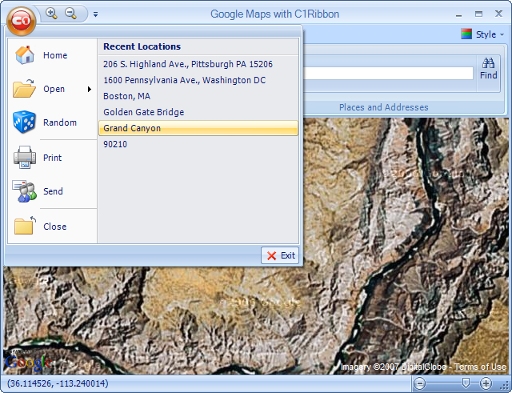Zoom in with the quick access magnifier
The image size is (512, 393).
point(51,13)
